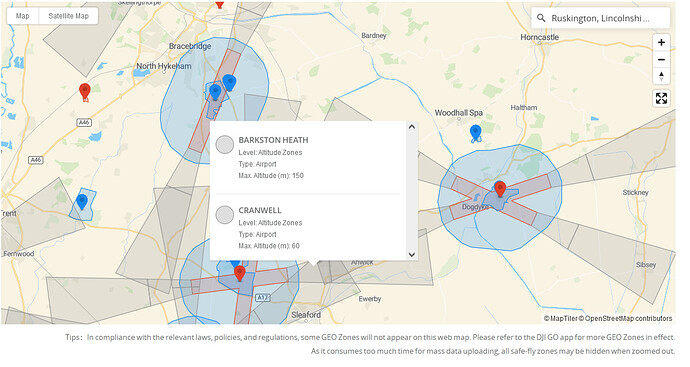
Task: Click the Ruskington search input field
Action: pos(601,18)
